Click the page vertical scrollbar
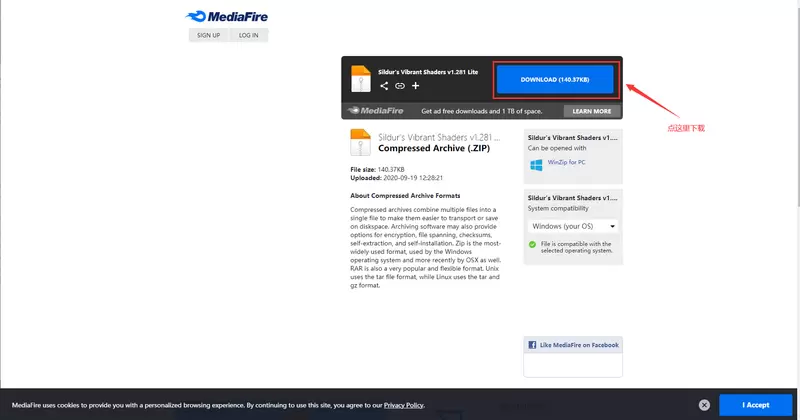This screenshot has height=420, width=800. (797, 102)
